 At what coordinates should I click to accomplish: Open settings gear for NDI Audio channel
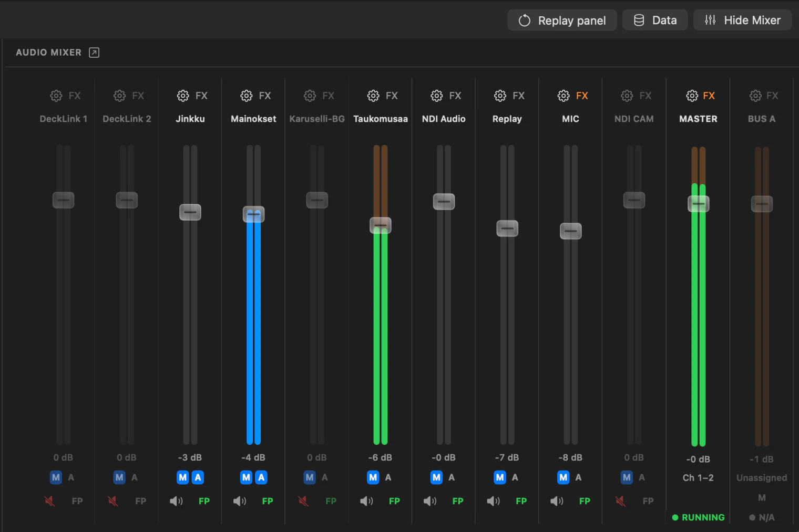click(437, 96)
